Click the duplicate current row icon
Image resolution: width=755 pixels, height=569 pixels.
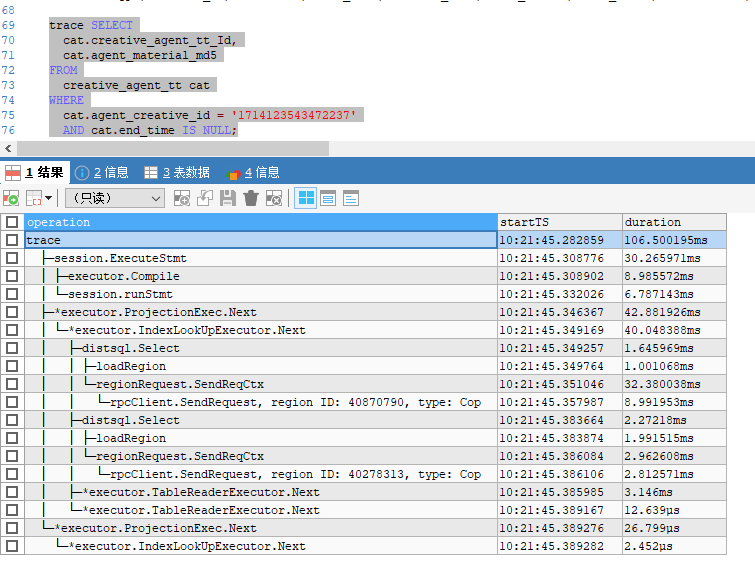coord(205,198)
